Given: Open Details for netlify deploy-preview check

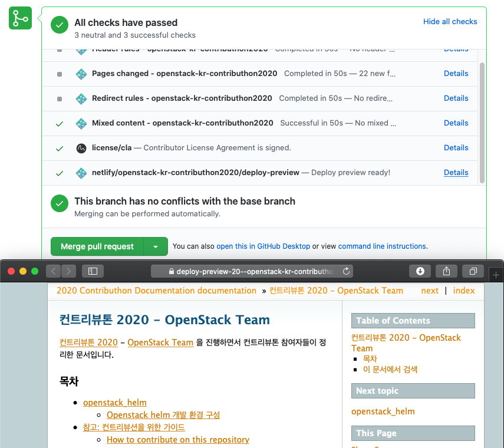Looking at the screenshot, I should 456,173.
